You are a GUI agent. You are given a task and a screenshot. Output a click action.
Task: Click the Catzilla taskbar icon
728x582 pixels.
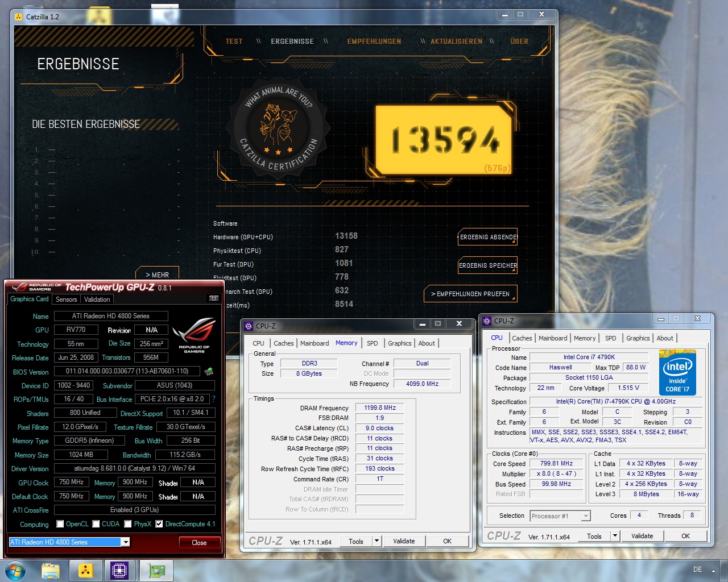coord(85,571)
